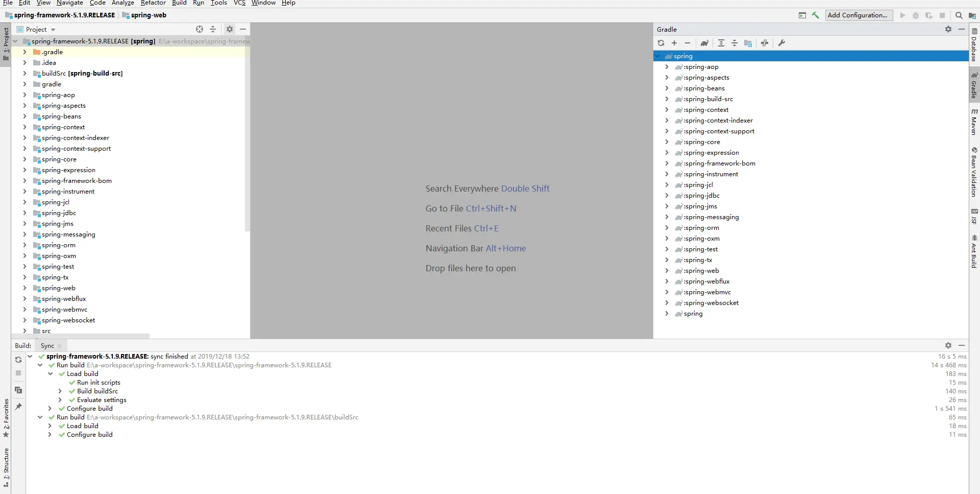Toggle module grouping icon in Gradle toolbar
This screenshot has height=494, width=980.
[x=748, y=43]
